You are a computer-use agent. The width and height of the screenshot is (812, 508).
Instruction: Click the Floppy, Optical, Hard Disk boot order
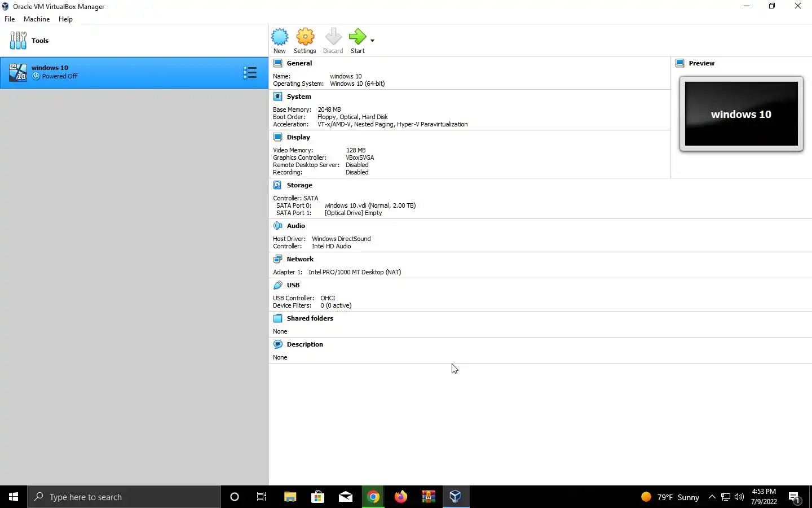pyautogui.click(x=352, y=117)
